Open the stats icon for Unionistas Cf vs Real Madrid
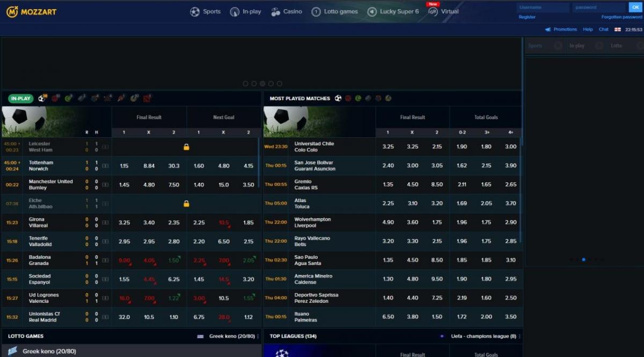Viewport: 644px width, 357px height. tap(105, 317)
